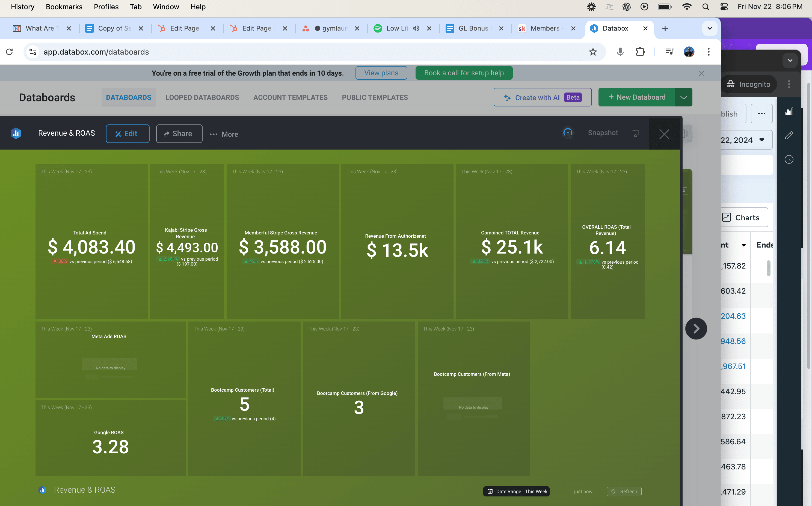The width and height of the screenshot is (812, 506).
Task: Open the Date Range This Week selector
Action: click(x=516, y=491)
